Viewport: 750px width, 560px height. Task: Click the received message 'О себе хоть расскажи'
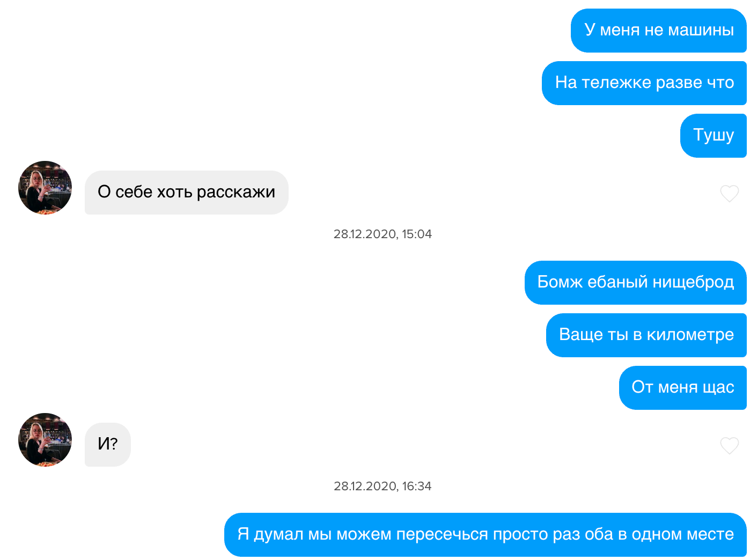(x=187, y=193)
